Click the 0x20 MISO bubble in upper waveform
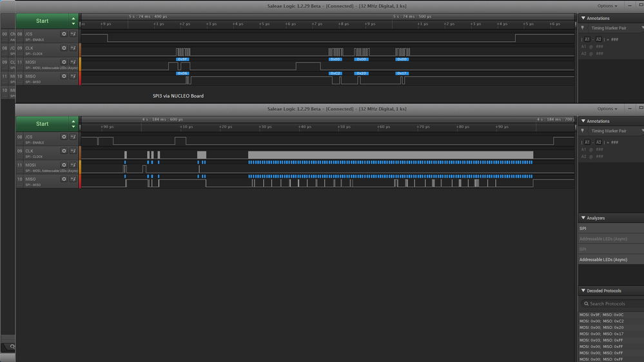Screen dimensions: 644x362 coord(362,73)
